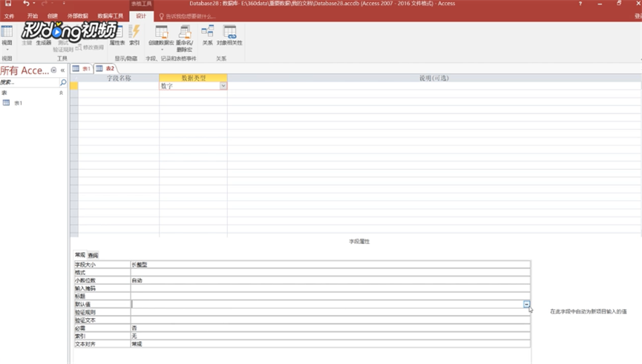Click the 小数位数 value 自动

tap(330, 280)
